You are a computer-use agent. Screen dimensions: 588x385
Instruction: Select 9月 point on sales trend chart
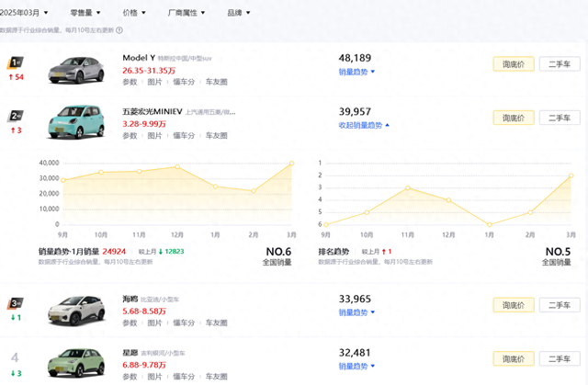coord(63,180)
